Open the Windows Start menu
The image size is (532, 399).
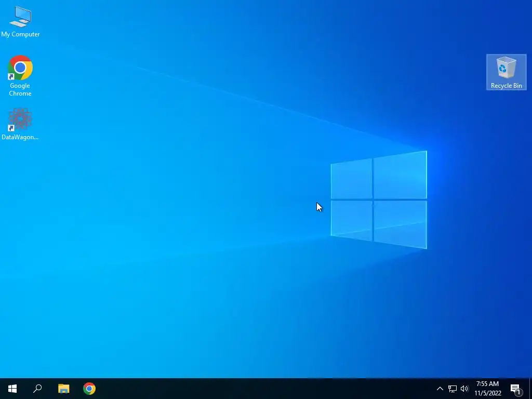click(12, 389)
